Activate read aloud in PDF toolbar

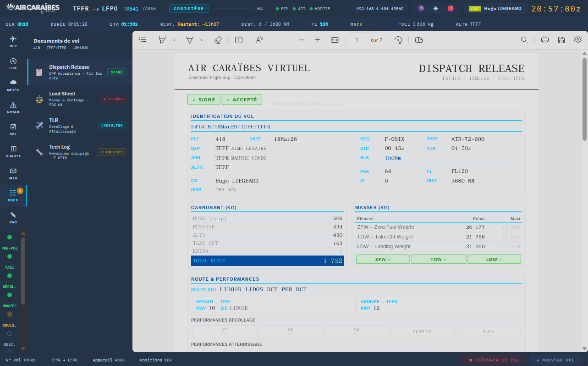click(259, 40)
